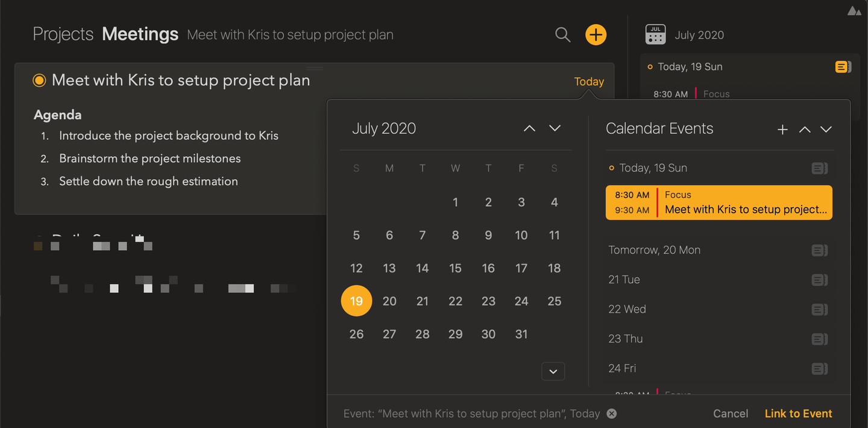This screenshot has width=868, height=428.
Task: Clear the linked event with the x icon
Action: coord(612,414)
